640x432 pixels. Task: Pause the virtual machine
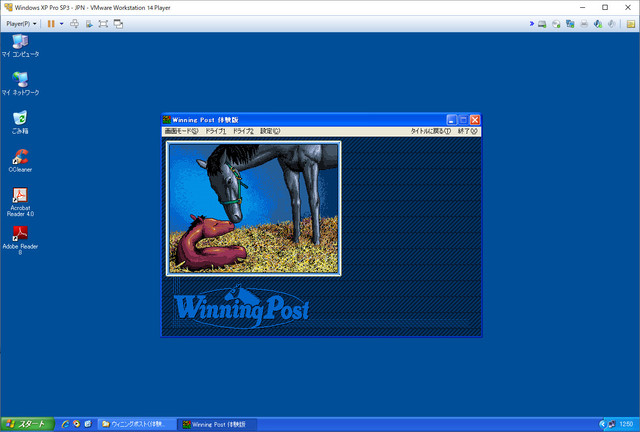51,24
